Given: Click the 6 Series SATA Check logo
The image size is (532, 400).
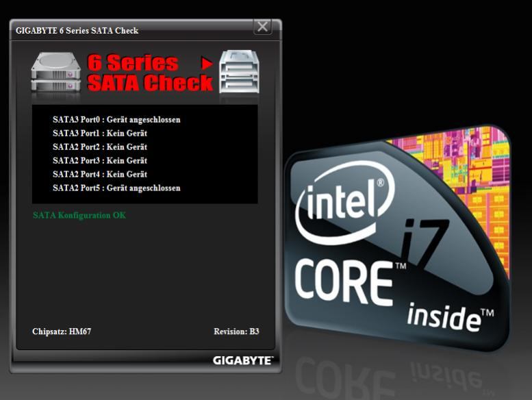Looking at the screenshot, I should point(150,73).
